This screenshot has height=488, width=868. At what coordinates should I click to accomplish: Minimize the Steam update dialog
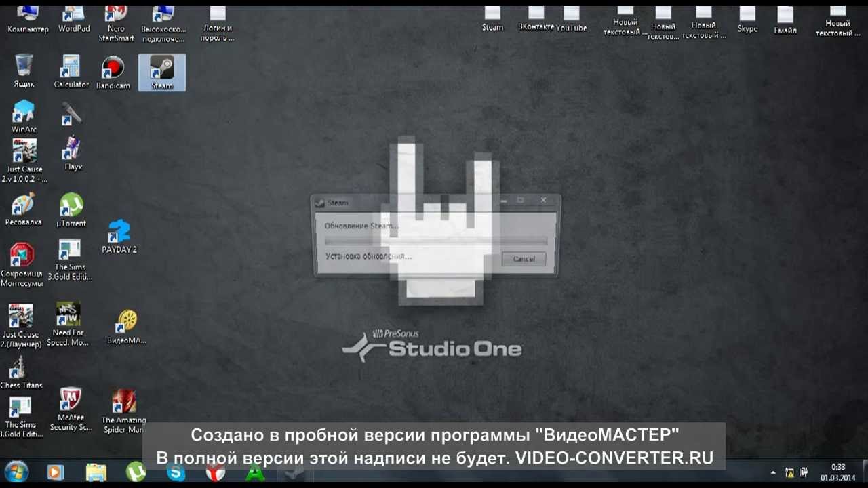pos(502,201)
